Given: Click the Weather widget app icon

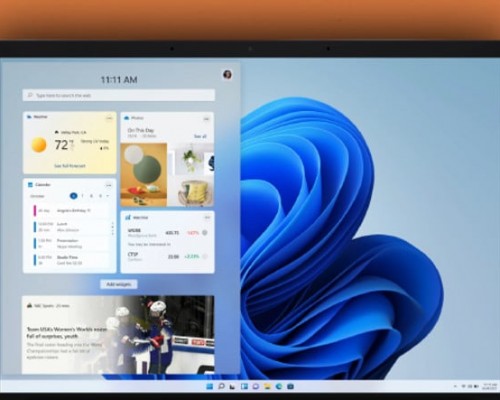Looking at the screenshot, I should tap(29, 117).
